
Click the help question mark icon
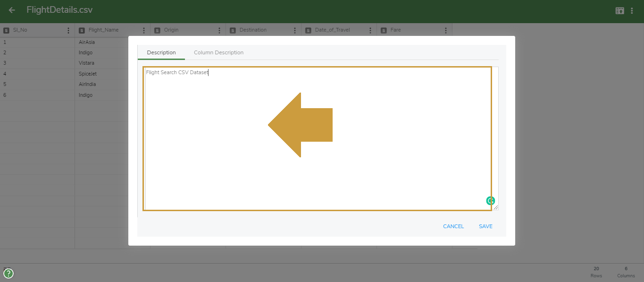point(8,273)
